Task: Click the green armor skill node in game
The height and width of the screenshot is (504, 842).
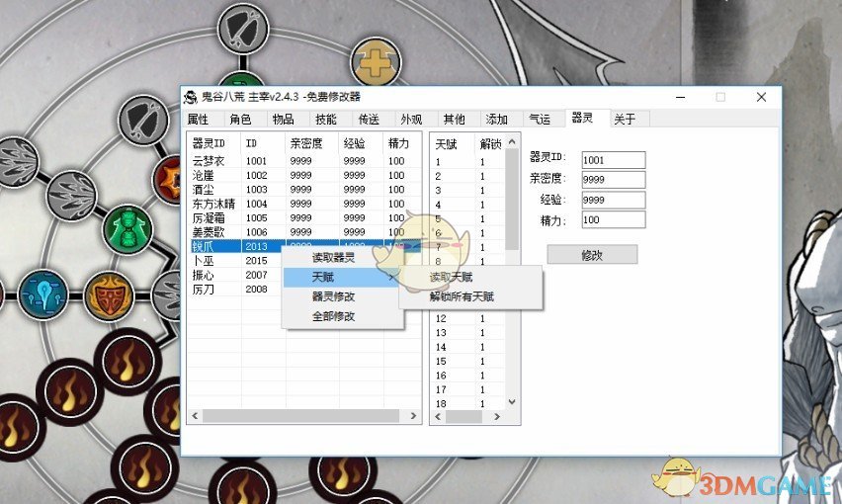Action: [x=127, y=229]
